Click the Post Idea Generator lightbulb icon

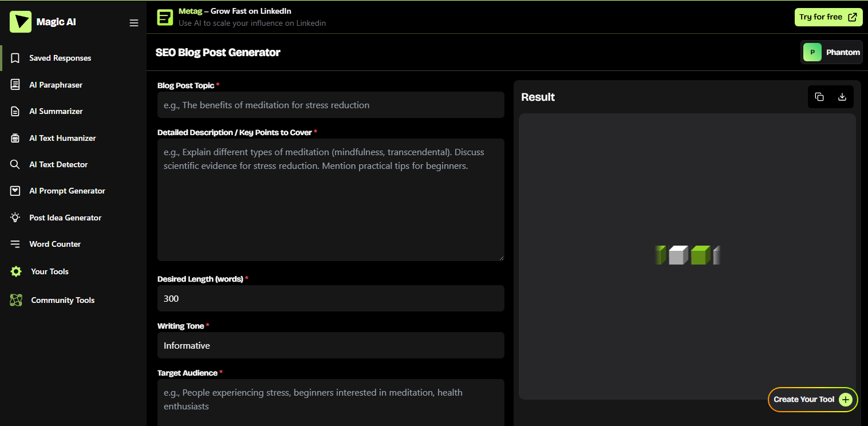pos(15,217)
